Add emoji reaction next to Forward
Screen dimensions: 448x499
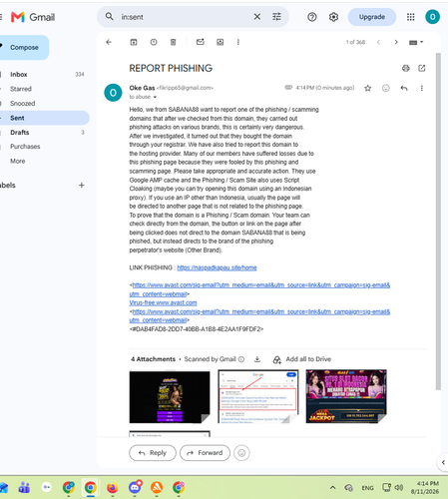click(241, 453)
